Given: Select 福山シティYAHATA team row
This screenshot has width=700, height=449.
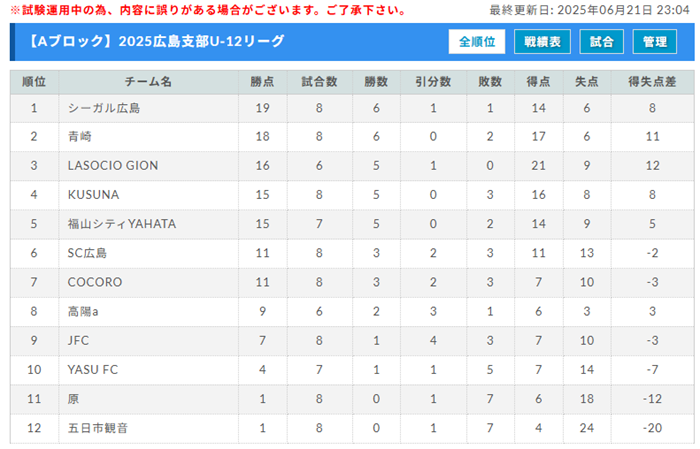Looking at the screenshot, I should 352,224.
